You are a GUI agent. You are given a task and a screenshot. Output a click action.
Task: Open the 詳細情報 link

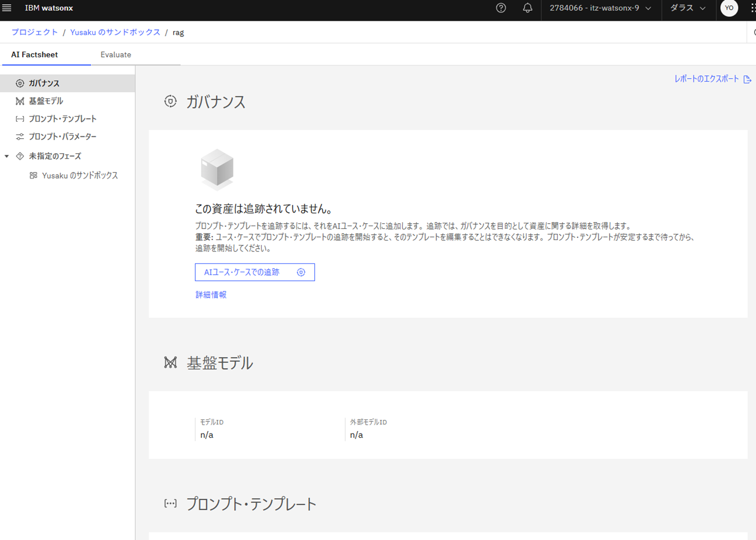pos(211,295)
